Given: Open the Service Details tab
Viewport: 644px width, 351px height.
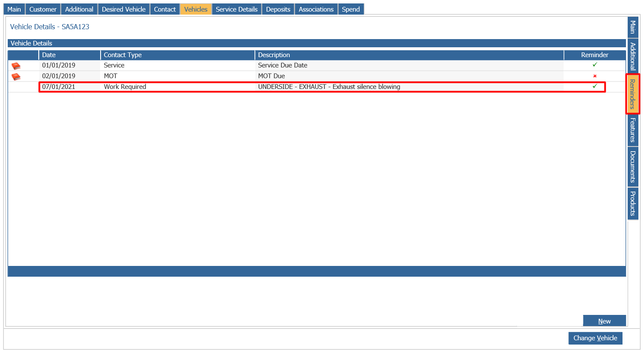Looking at the screenshot, I should pos(236,9).
